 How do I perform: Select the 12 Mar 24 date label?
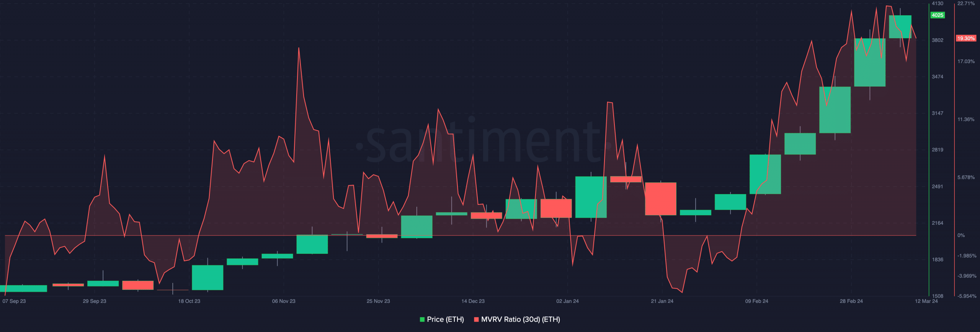click(926, 301)
